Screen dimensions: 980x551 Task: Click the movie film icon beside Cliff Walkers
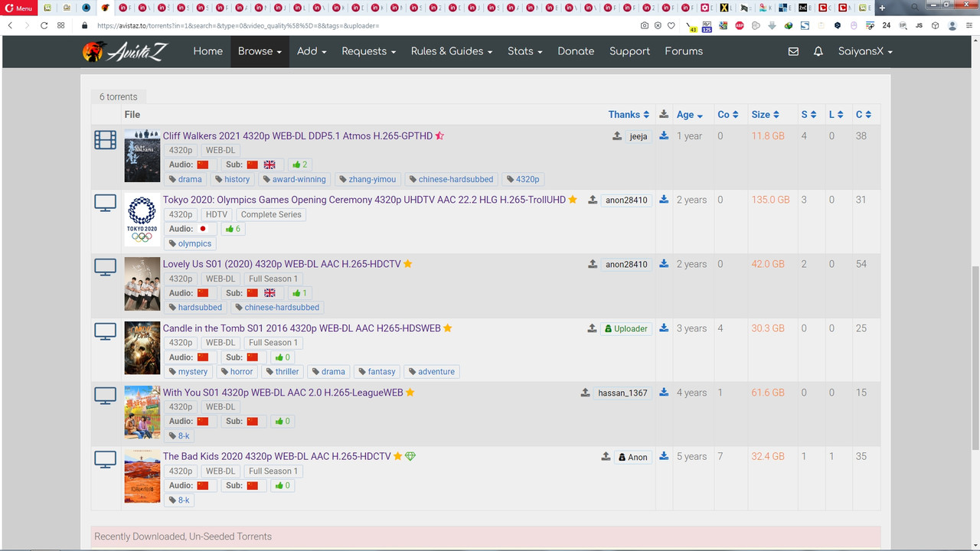pos(106,139)
